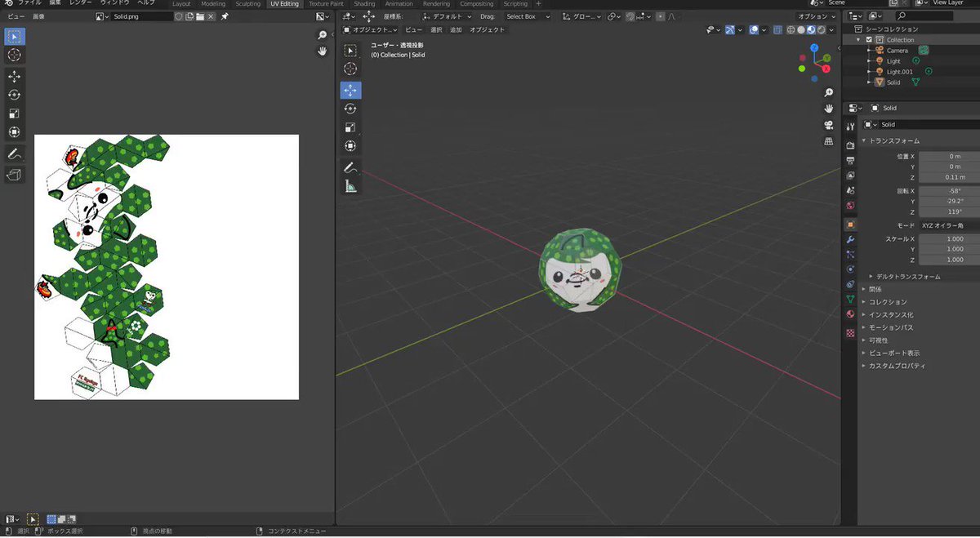Collapse the トランスフォーム panel
The width and height of the screenshot is (980, 538).
point(893,140)
